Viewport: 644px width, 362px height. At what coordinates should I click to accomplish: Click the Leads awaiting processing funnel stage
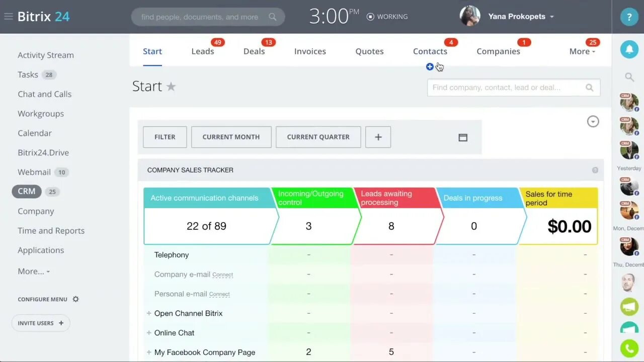[x=398, y=216]
